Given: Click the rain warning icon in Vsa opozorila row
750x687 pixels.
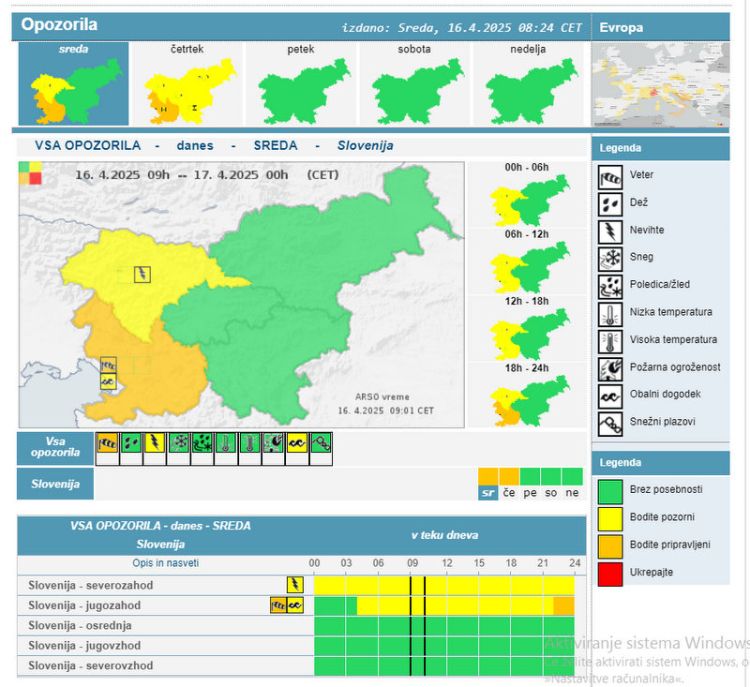Looking at the screenshot, I should [131, 443].
